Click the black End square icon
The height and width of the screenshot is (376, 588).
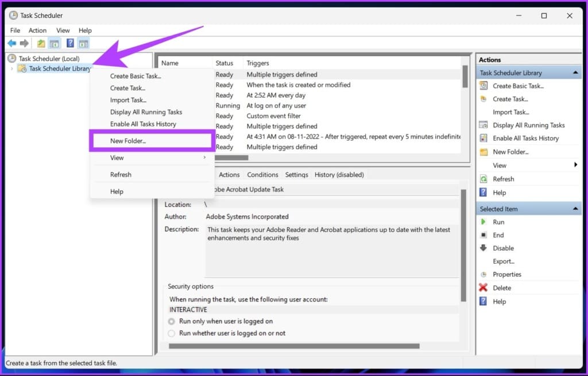483,235
